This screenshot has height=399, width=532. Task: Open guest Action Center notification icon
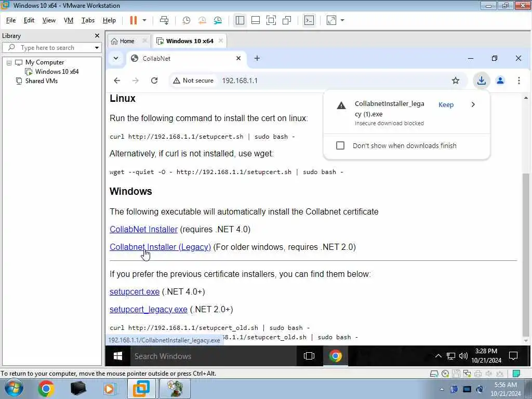coord(513,356)
